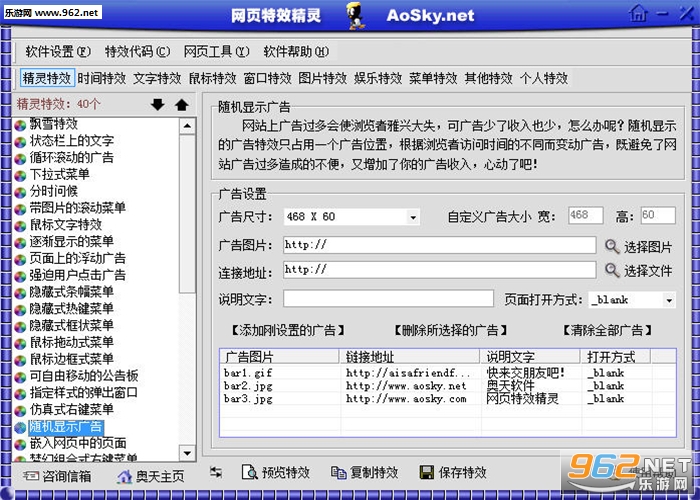
Task: Expand the 页面打开方式 _blank dropdown
Action: pos(669,300)
